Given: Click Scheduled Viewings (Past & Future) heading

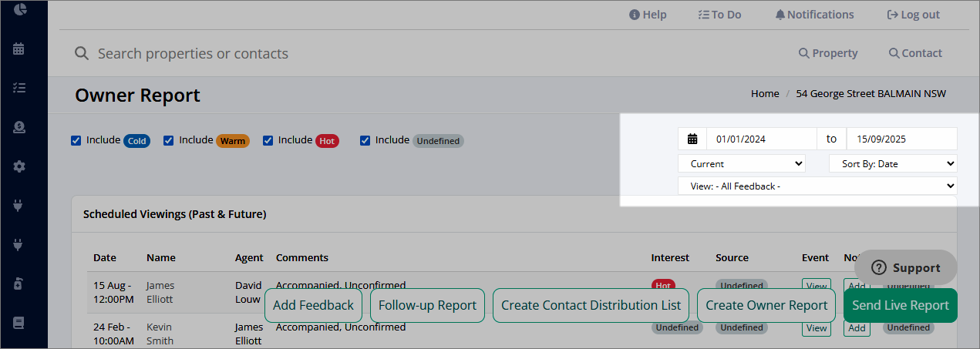Looking at the screenshot, I should [174, 214].
